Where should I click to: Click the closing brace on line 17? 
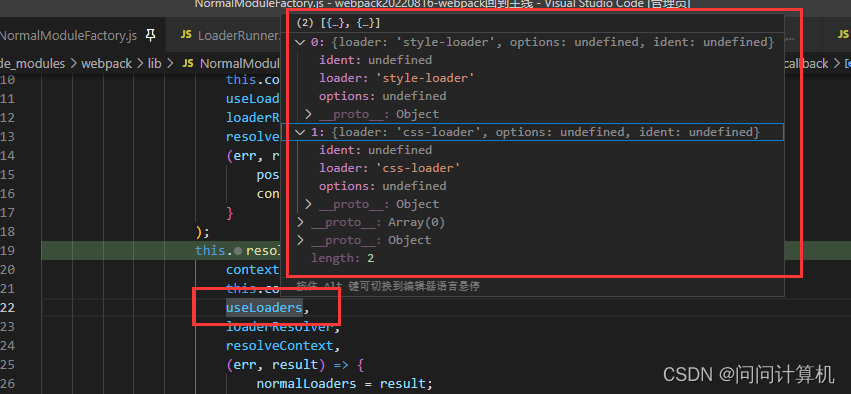230,213
